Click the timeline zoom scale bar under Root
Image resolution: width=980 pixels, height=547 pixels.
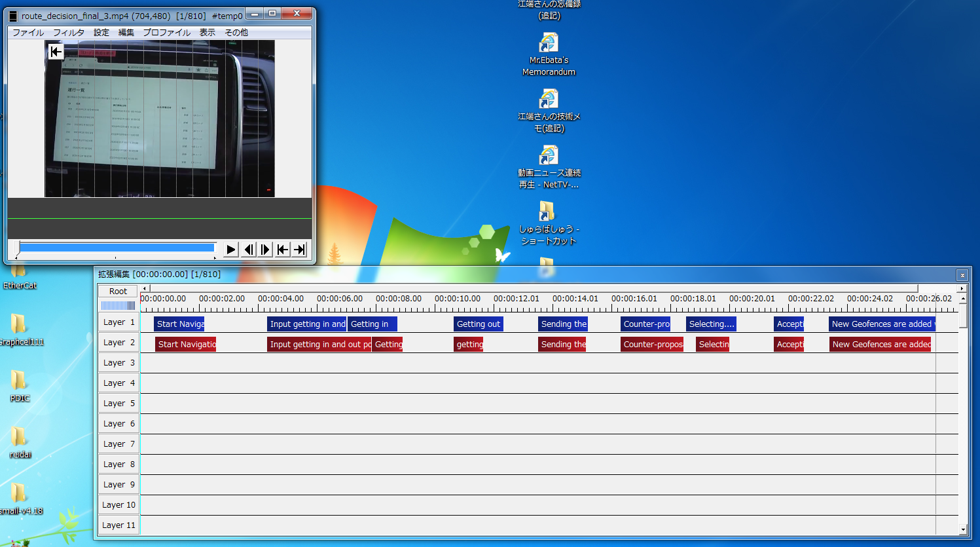pos(118,305)
